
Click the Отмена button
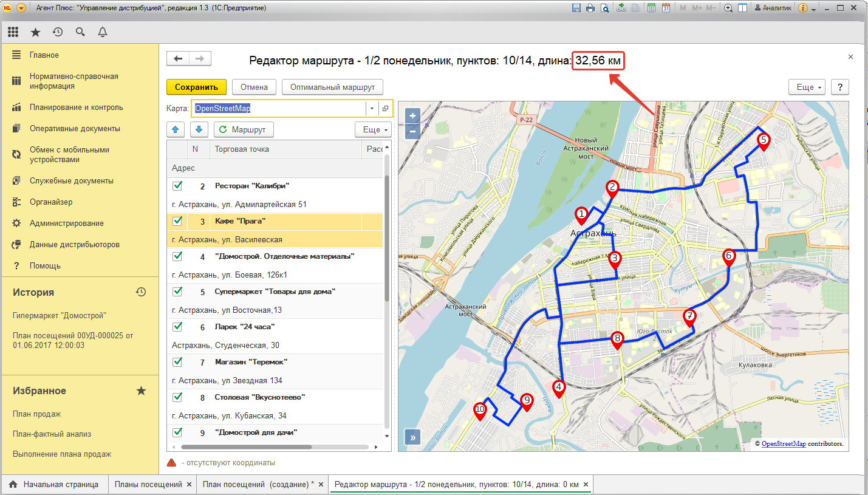[x=254, y=87]
